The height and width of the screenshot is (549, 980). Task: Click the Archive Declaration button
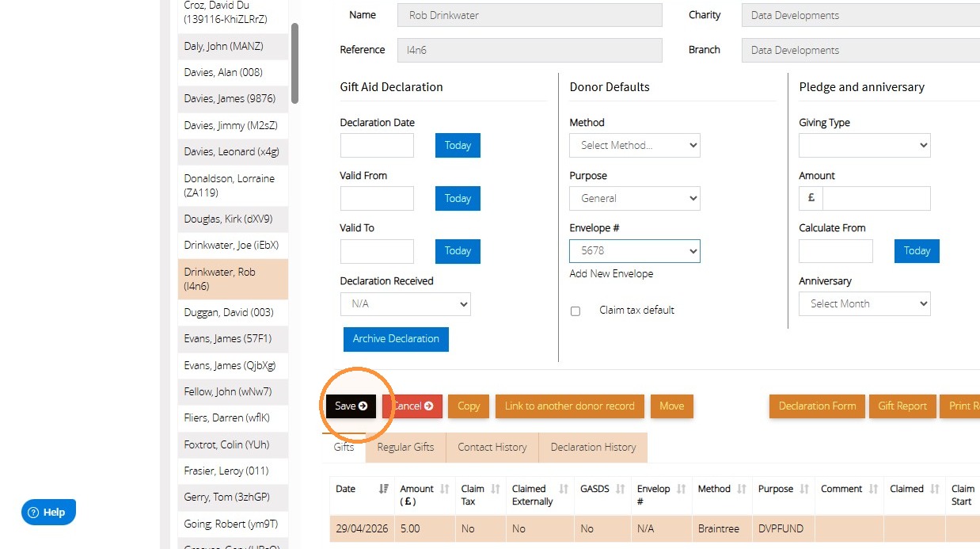[x=396, y=339]
